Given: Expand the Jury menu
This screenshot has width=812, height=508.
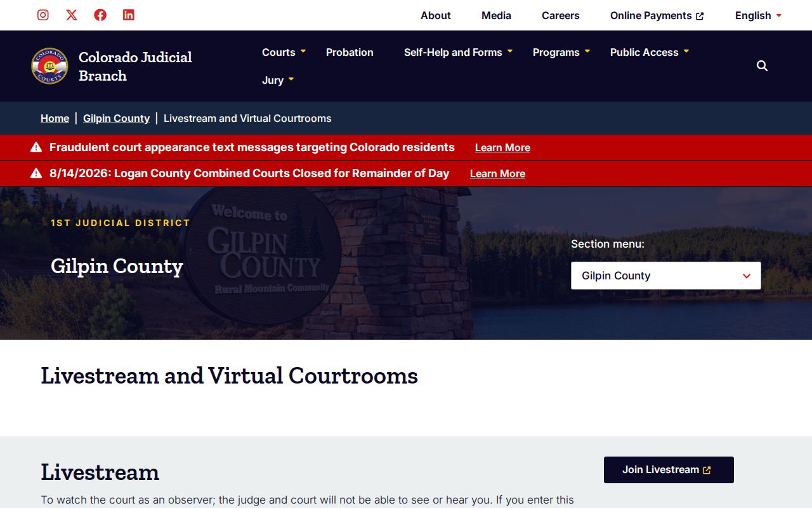Looking at the screenshot, I should coord(278,80).
